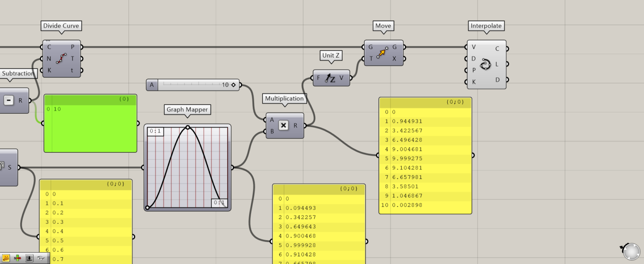Image resolution: width=644 pixels, height=264 pixels.
Task: Select the Divide Curve component icon
Action: tap(62, 58)
